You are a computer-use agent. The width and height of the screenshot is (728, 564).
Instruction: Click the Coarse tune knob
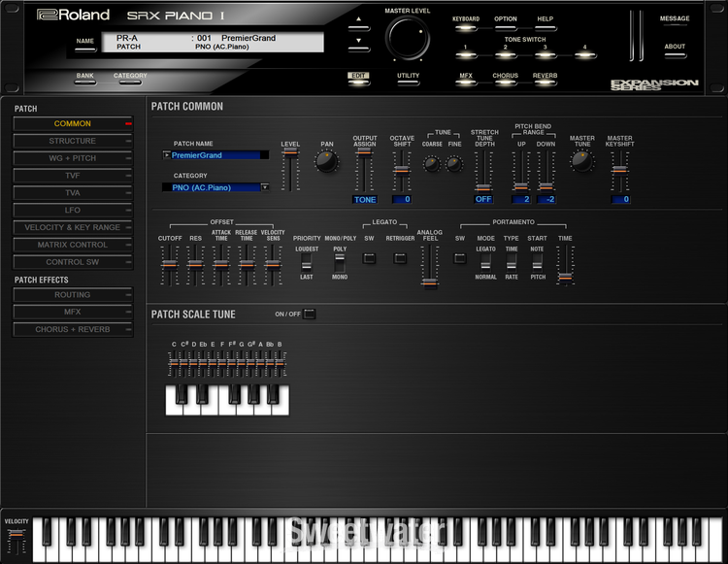431,163
